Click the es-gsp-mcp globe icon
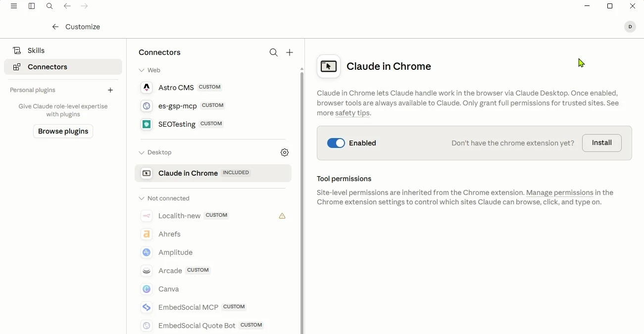Viewport: 644px width, 334px height. pyautogui.click(x=147, y=106)
